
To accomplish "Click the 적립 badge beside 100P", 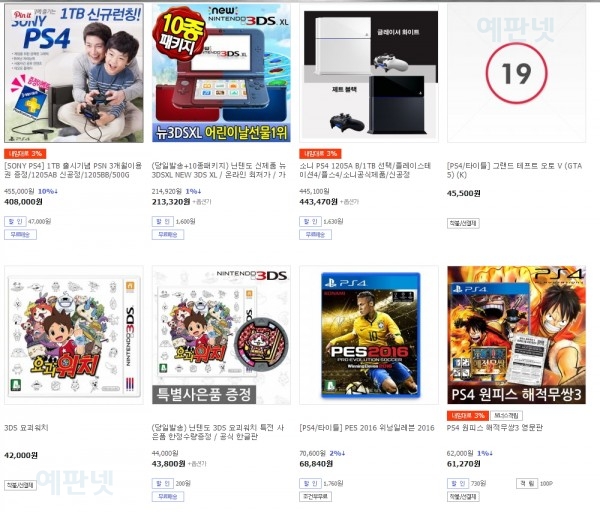I will click(x=527, y=484).
